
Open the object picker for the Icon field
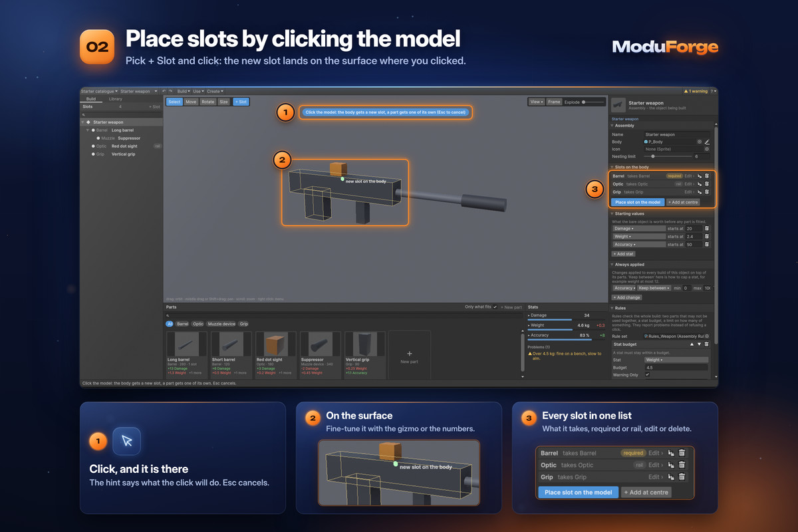[707, 149]
